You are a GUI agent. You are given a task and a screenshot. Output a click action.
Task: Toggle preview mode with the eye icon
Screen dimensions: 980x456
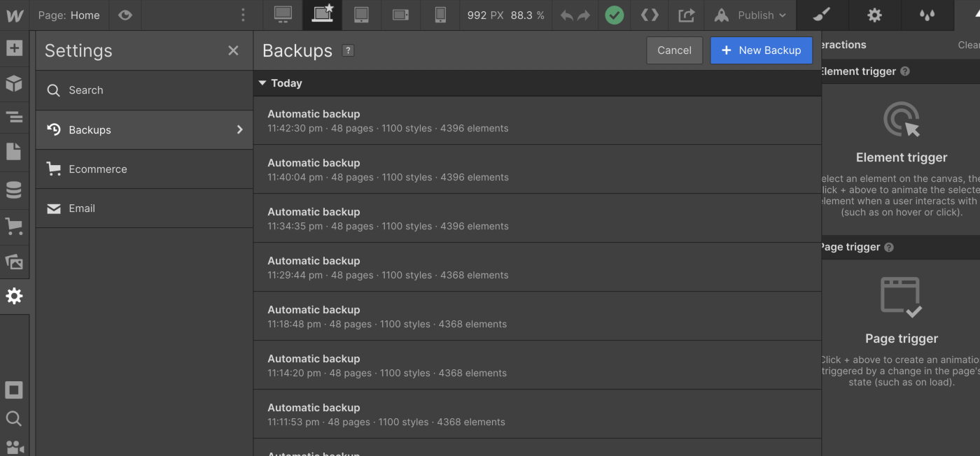point(125,15)
